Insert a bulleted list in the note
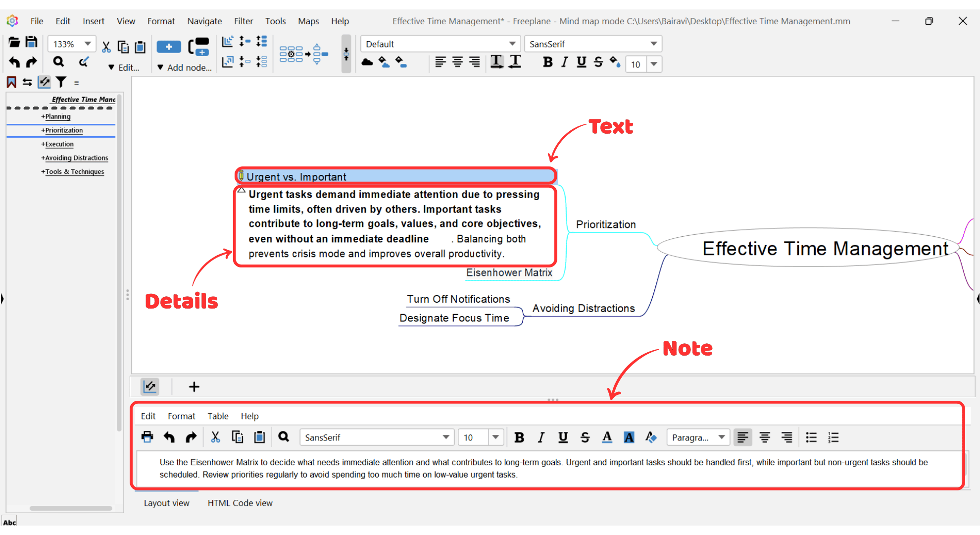Screen dimensions: 980x535 point(811,437)
